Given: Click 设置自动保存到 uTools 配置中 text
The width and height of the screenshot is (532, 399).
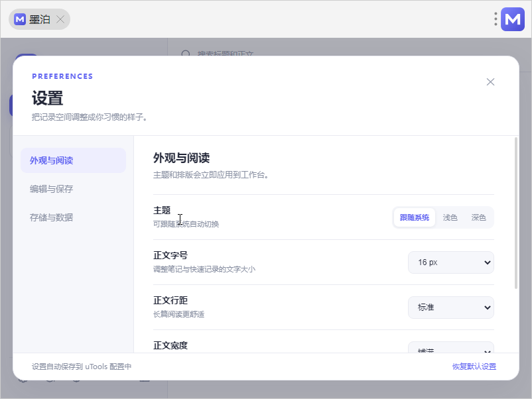Looking at the screenshot, I should [82, 367].
